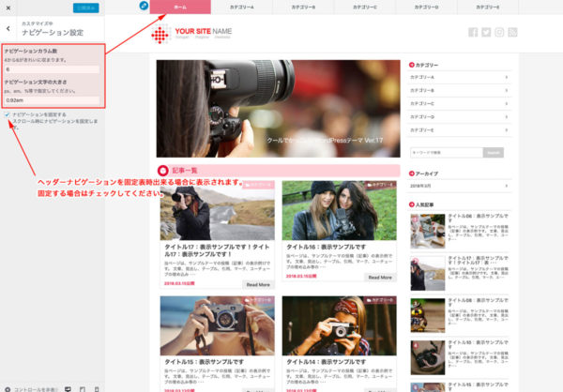The image size is (563, 392).
Task: Open the カテゴリーE navigation tab
Action: tap(488, 7)
